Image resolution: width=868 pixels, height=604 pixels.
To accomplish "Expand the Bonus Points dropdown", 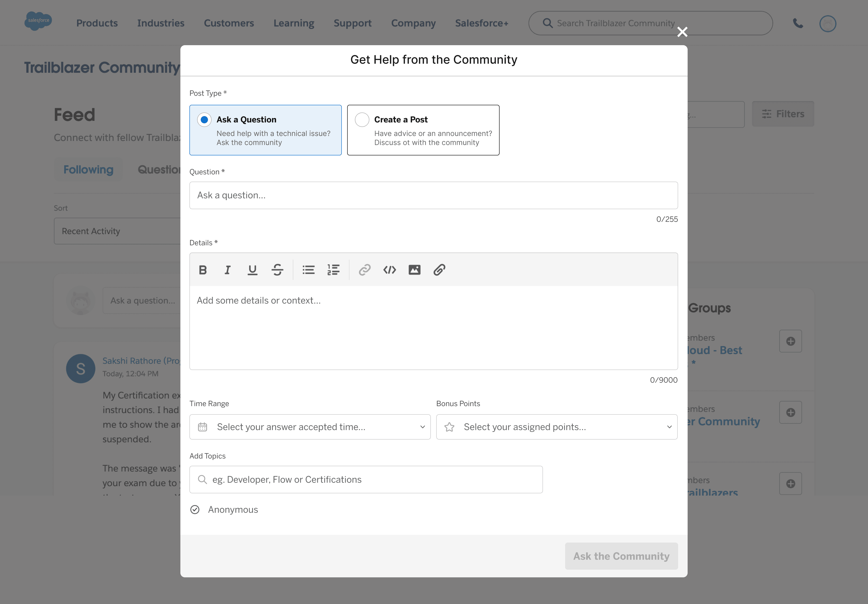I will pyautogui.click(x=557, y=427).
